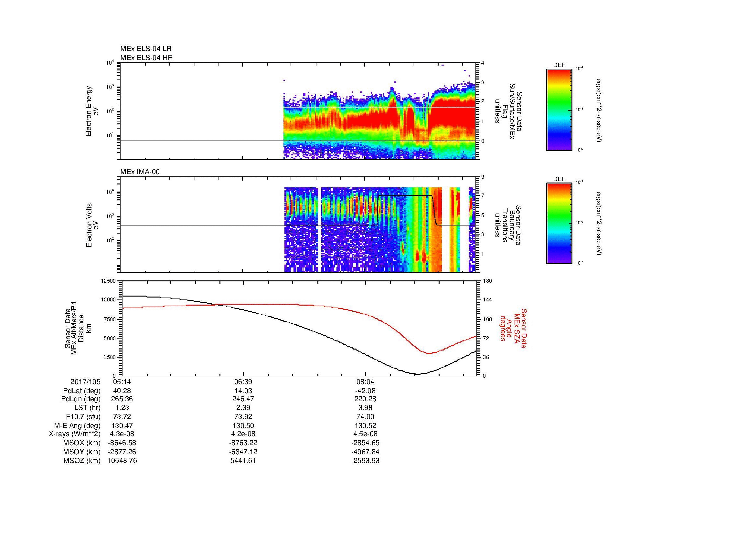Click the 05:14 start time label
The image size is (756, 534).
click(x=122, y=382)
